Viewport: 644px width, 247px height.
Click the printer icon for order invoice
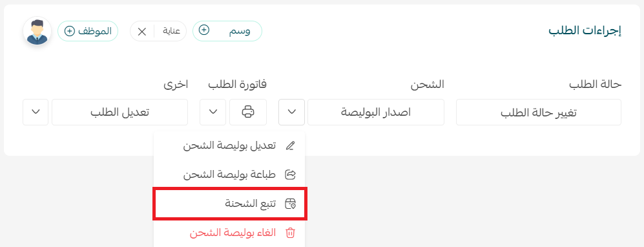pyautogui.click(x=248, y=112)
